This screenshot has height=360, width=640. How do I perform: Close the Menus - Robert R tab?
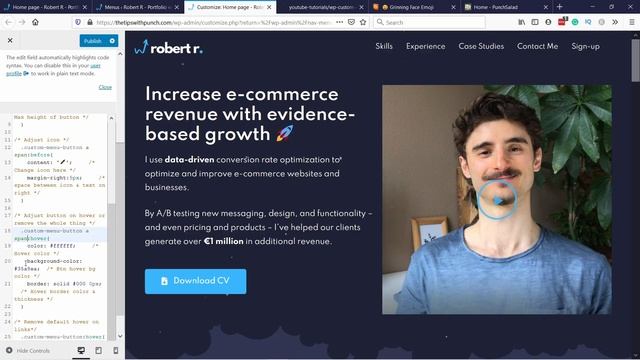pyautogui.click(x=177, y=7)
